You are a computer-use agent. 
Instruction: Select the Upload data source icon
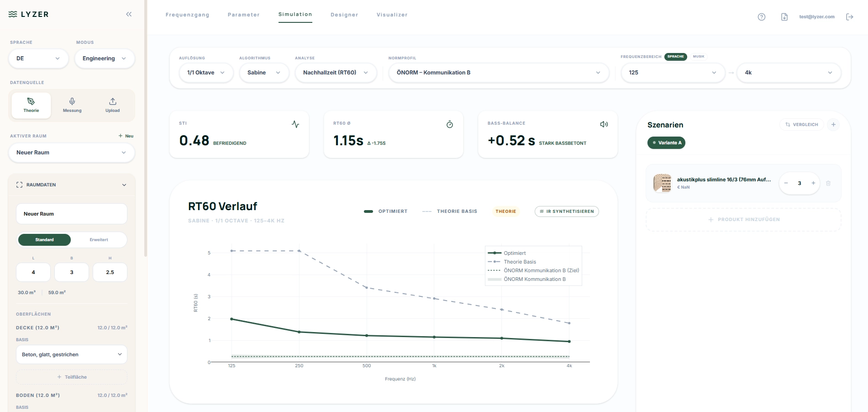click(x=112, y=105)
